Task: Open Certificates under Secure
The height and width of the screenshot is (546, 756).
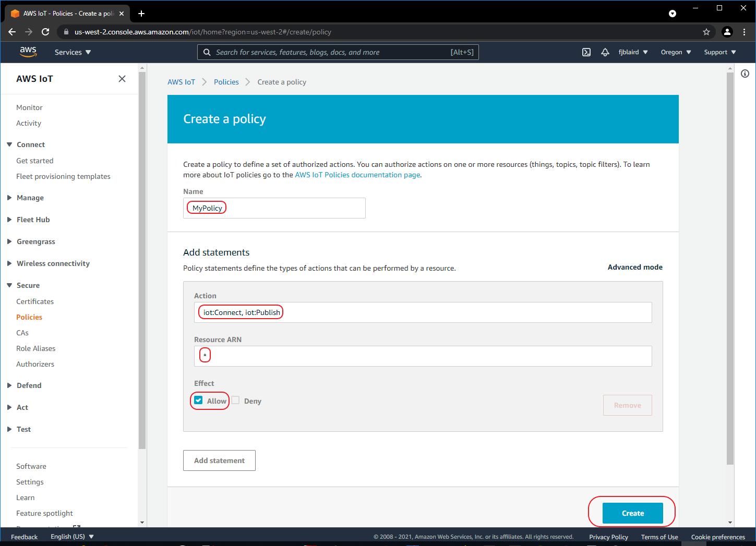Action: point(35,301)
